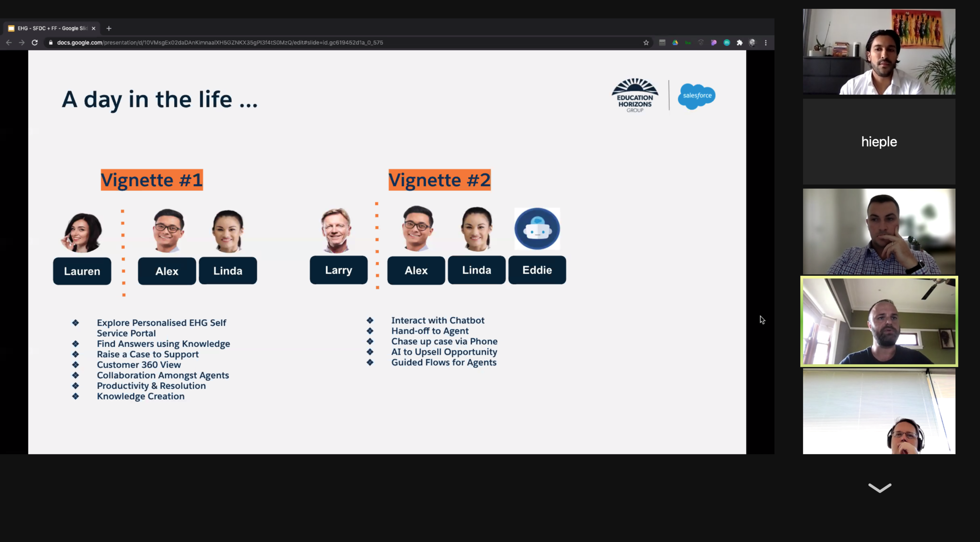980x542 pixels.
Task: Click the Eddie chatbot avatar icon
Action: pyautogui.click(x=537, y=229)
